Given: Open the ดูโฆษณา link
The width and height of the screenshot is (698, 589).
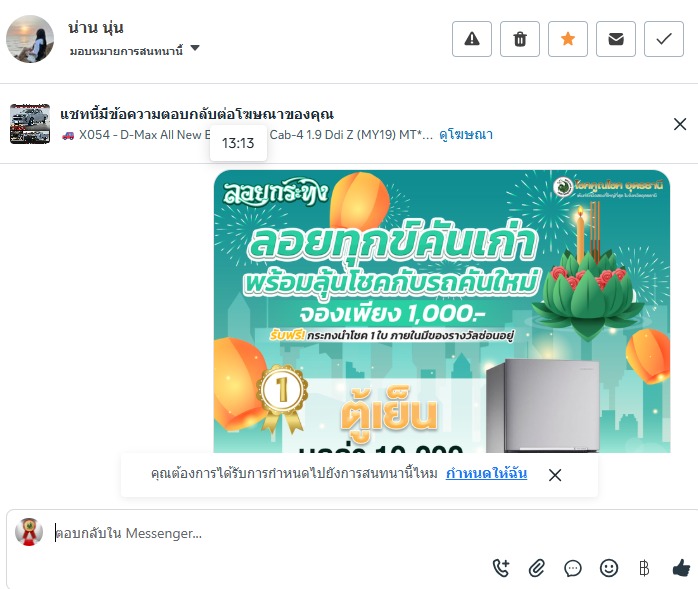Looking at the screenshot, I should tap(466, 134).
